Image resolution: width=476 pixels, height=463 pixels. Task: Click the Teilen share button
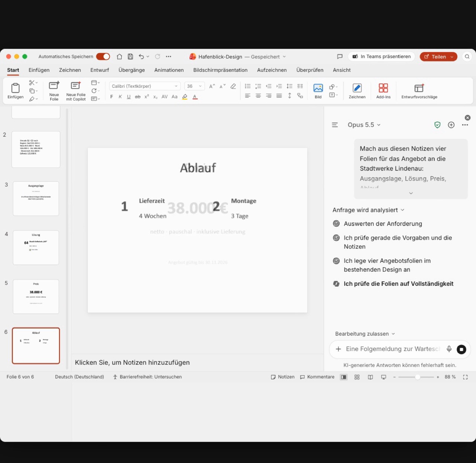(438, 57)
